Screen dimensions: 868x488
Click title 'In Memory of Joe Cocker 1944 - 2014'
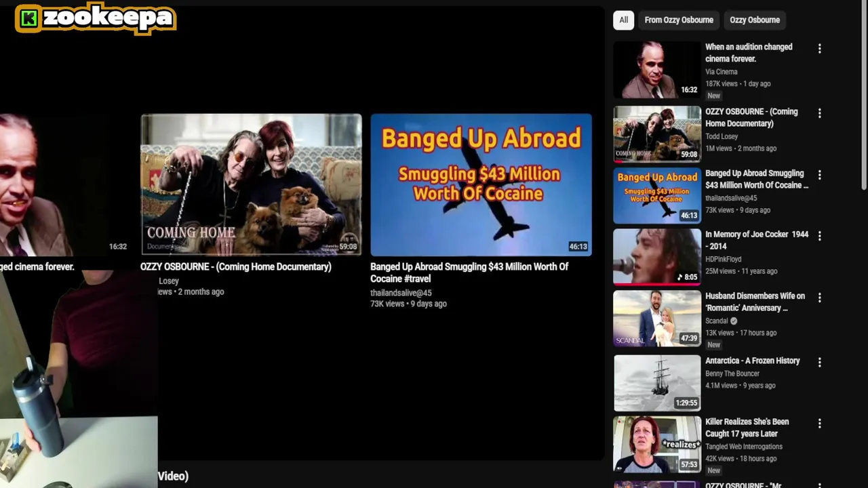pos(757,240)
